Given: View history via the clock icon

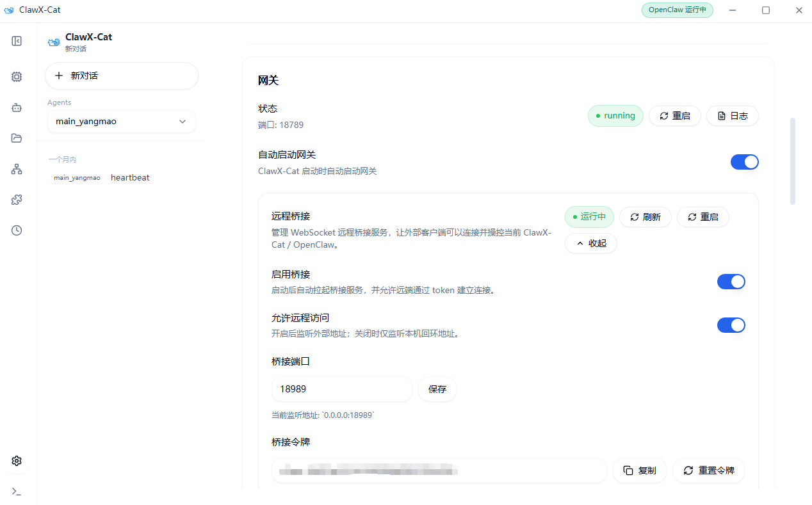Looking at the screenshot, I should (x=16, y=230).
